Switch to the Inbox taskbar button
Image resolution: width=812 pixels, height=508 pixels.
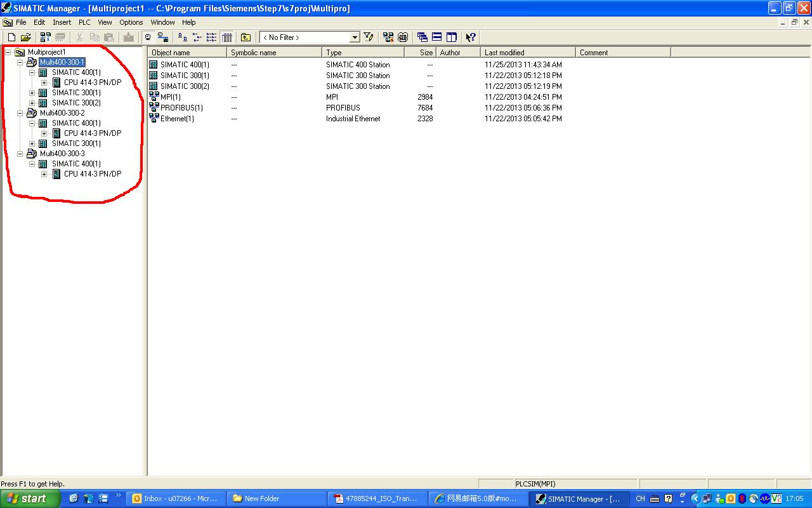[x=176, y=498]
